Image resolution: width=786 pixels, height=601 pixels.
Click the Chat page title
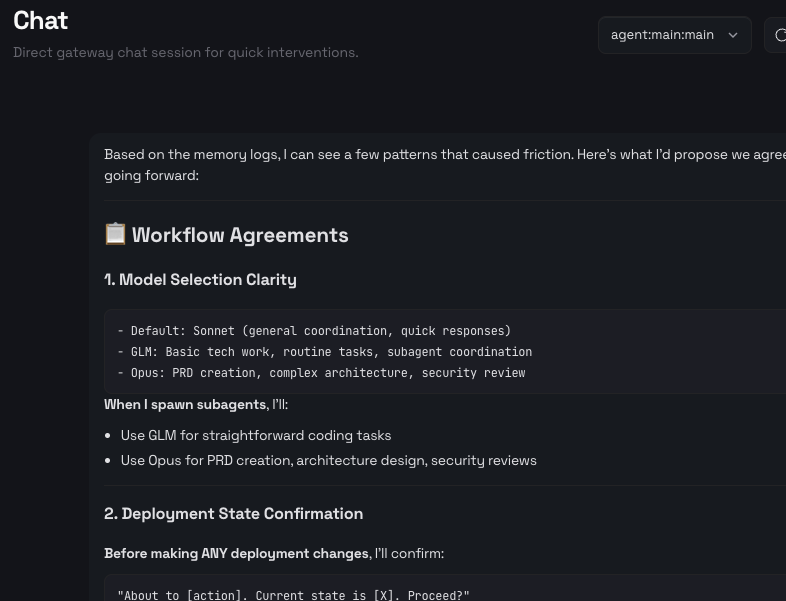click(x=41, y=21)
